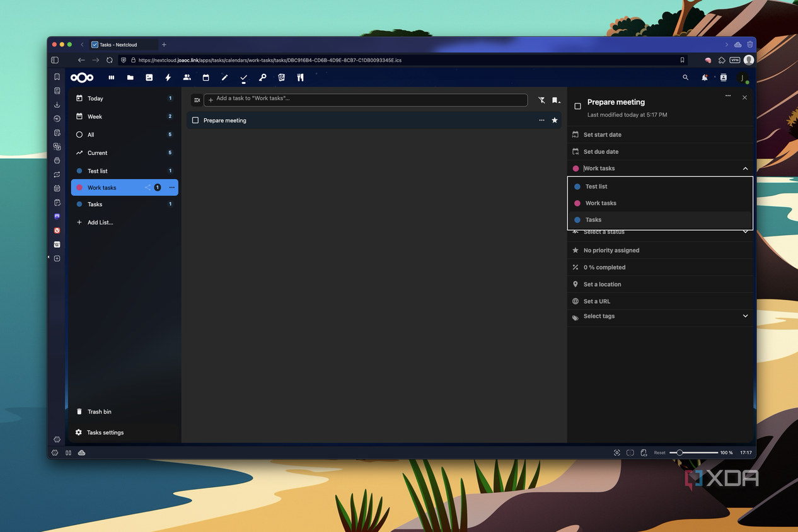Open a new browser tab with plus
798x532 pixels.
[x=164, y=45]
